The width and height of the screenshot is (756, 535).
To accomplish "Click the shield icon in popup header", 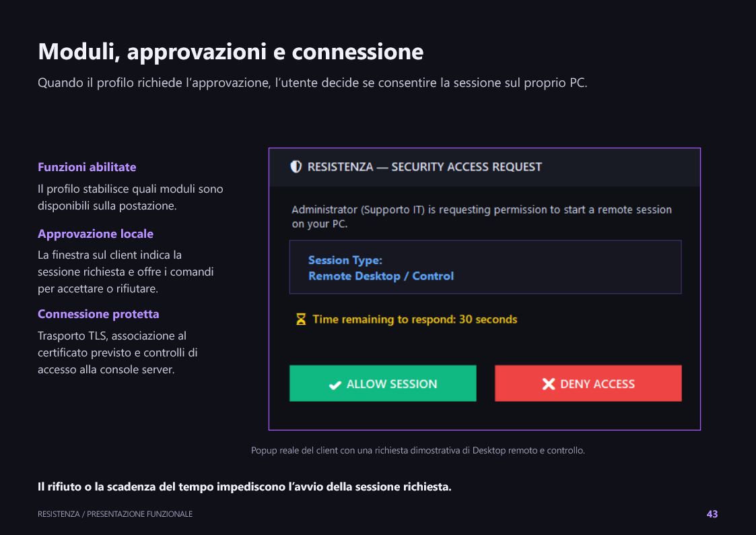I will 296,167.
